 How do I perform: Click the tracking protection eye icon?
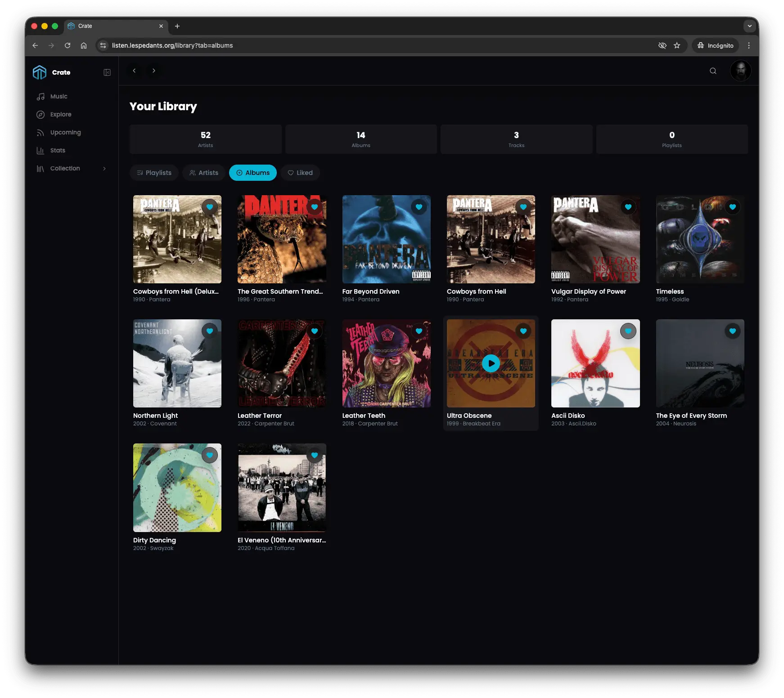point(662,45)
